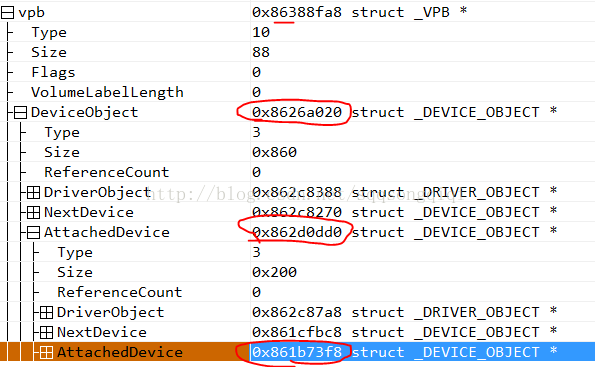Expand DriverObject 0x862c8388 node
This screenshot has width=595, height=367.
coord(33,192)
